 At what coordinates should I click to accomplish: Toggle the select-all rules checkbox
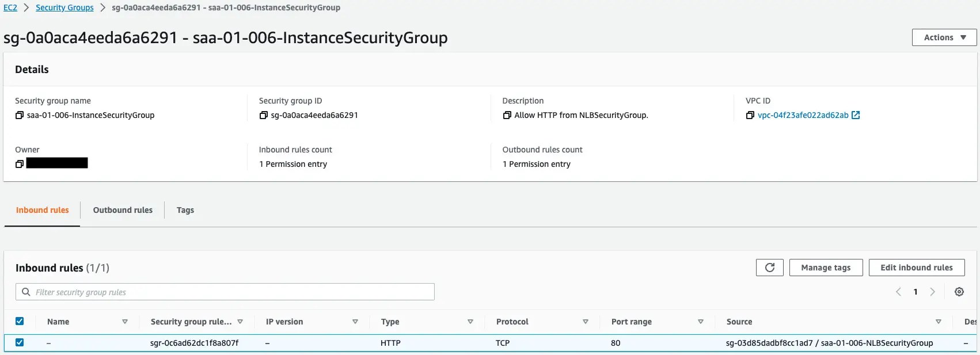(20, 321)
